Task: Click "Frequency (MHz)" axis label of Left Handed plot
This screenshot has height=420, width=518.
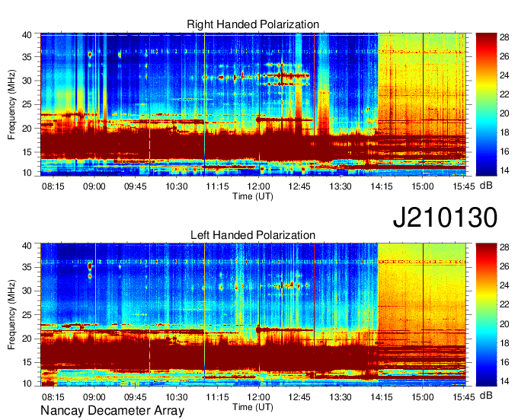Action: [11, 315]
